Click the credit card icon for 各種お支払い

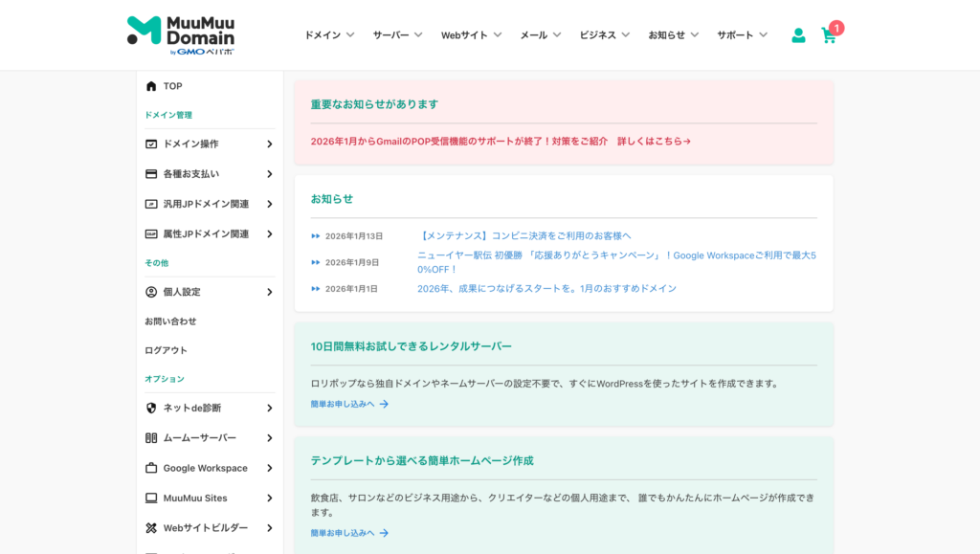point(151,174)
